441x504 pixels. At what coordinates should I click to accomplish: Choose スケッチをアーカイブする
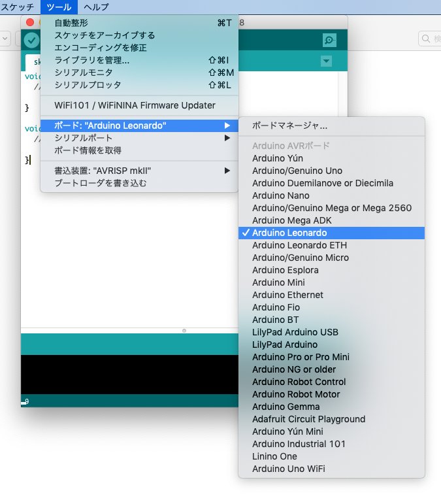[139, 35]
